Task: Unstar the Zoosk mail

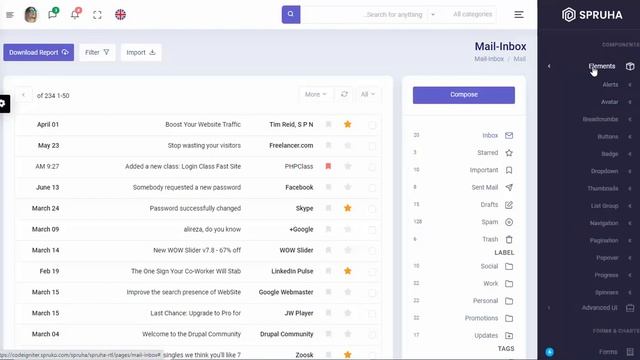Action: coord(348,355)
